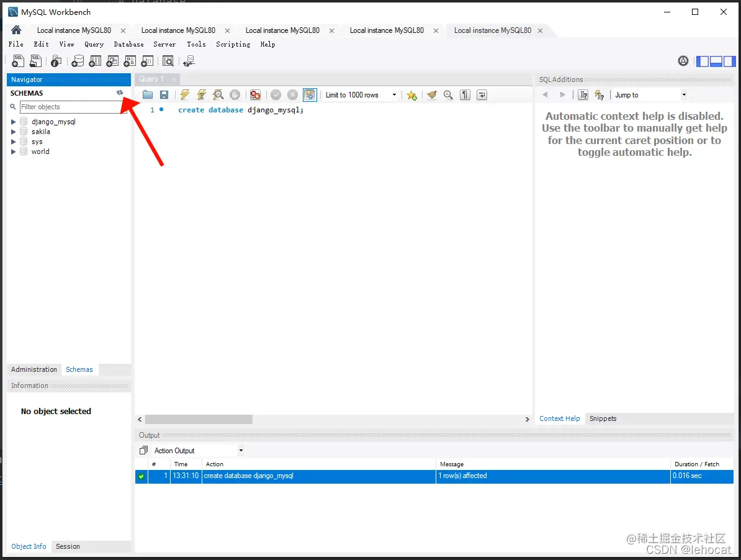
Task: Click the Filter objects search field
Action: pos(71,107)
